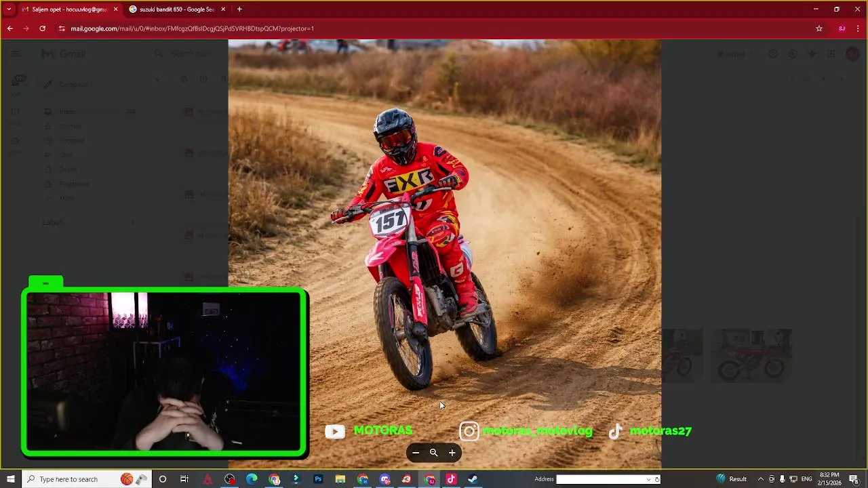Zoom in with the plus button
The width and height of the screenshot is (868, 488).
452,453
